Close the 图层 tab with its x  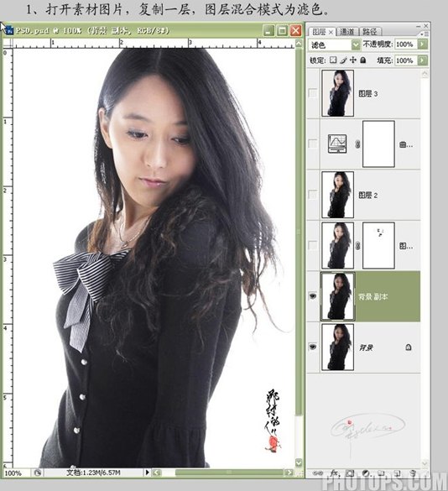331,32
